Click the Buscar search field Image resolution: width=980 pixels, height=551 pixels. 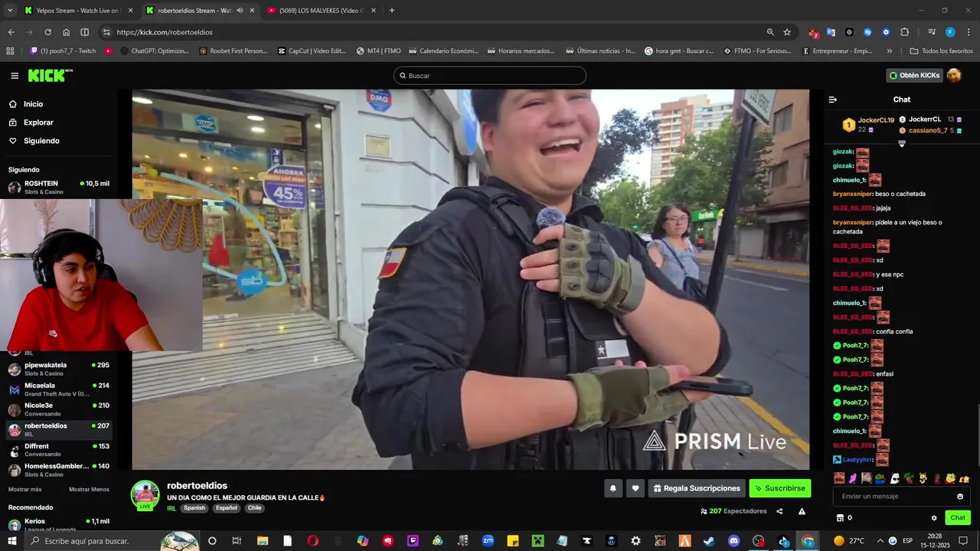pos(490,76)
